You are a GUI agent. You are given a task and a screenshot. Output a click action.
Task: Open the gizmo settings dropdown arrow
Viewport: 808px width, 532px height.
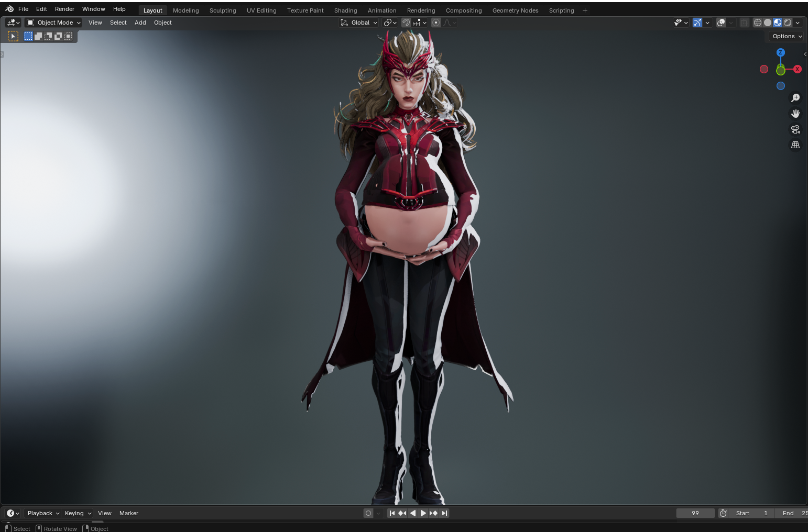click(707, 23)
